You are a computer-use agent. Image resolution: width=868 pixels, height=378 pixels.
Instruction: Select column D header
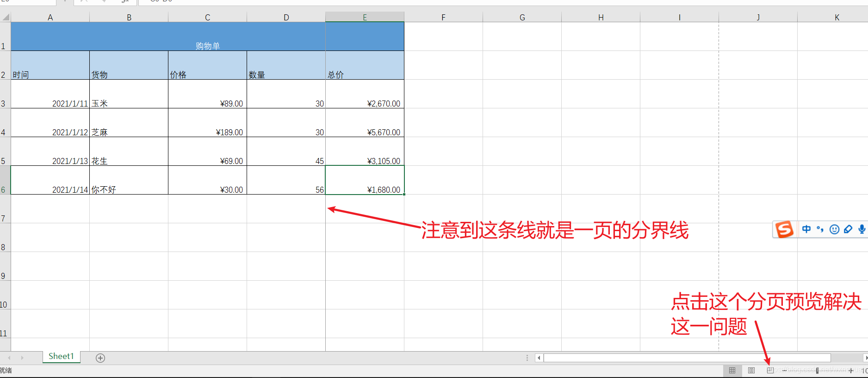pyautogui.click(x=286, y=17)
